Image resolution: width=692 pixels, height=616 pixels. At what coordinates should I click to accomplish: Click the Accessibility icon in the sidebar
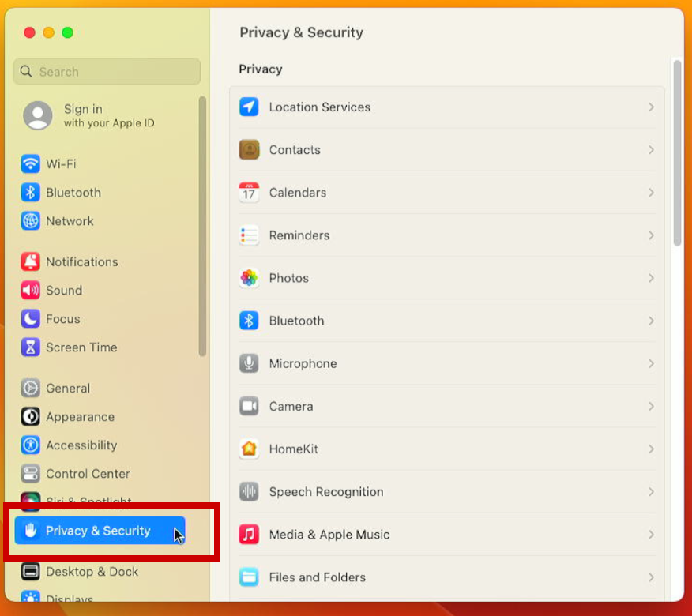pos(31,445)
